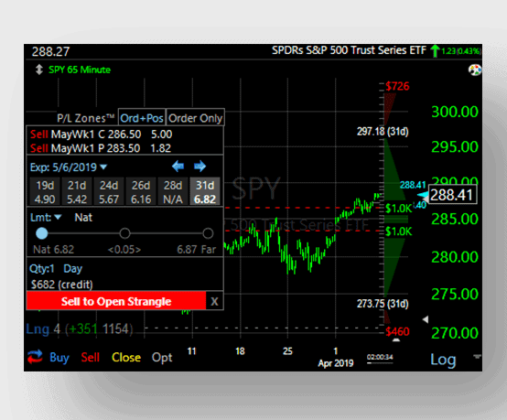Click the 273.75 (31d) breakeven label
This screenshot has height=420, width=507.
383,304
